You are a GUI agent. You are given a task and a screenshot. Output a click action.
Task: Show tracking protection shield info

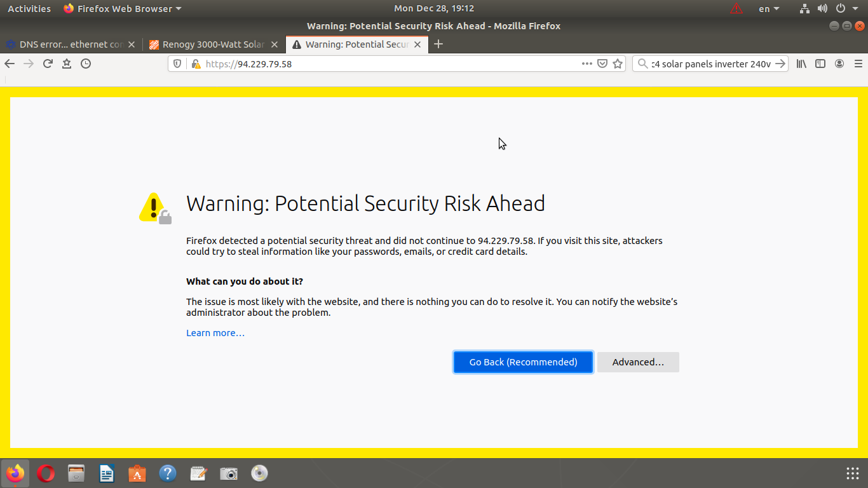pyautogui.click(x=178, y=64)
